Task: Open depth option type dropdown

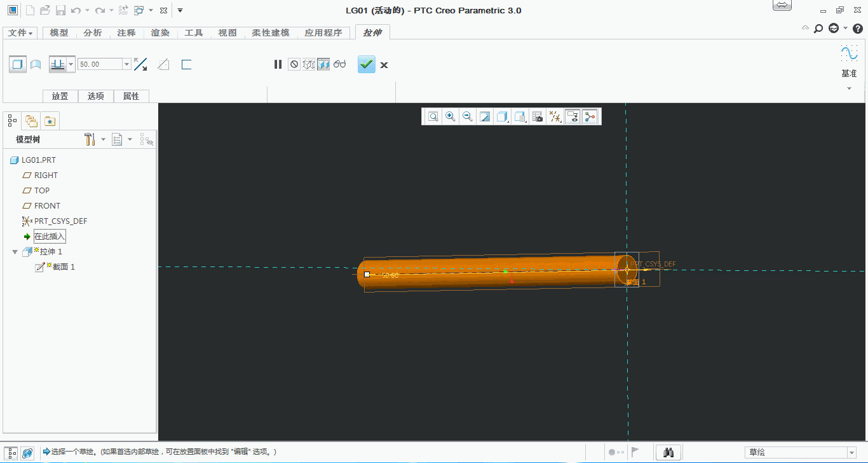Action: click(x=71, y=64)
